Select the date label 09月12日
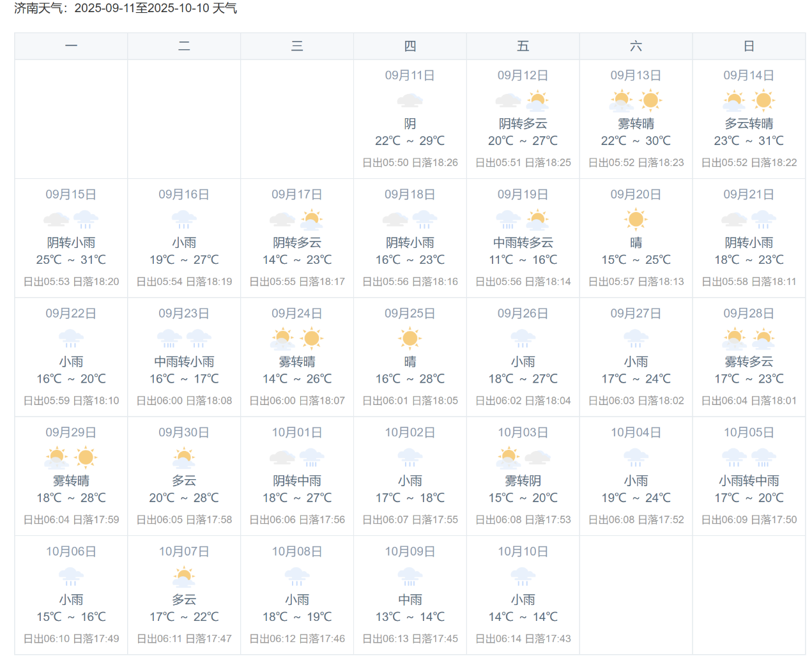Image resolution: width=812 pixels, height=665 pixels. pyautogui.click(x=523, y=75)
